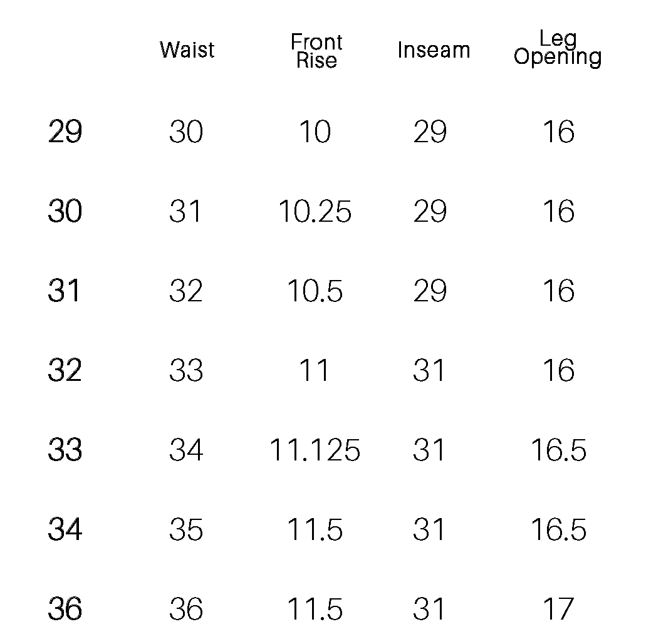Click the size 31 row label
Screen dimensions: 651x644
click(65, 291)
